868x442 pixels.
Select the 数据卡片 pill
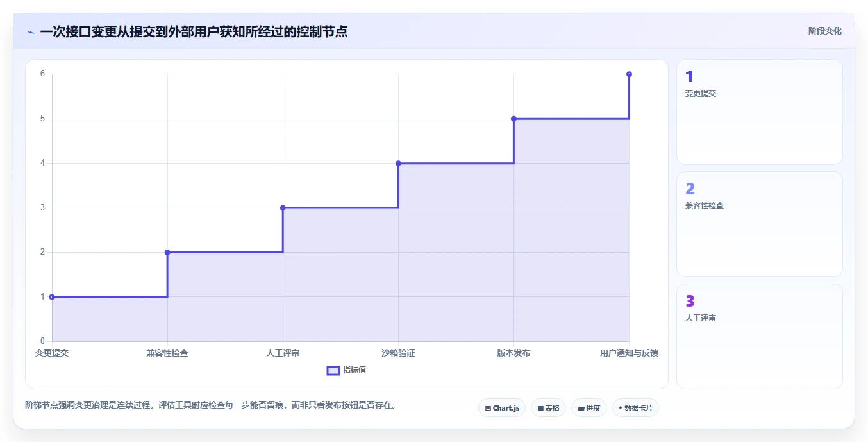click(x=635, y=408)
